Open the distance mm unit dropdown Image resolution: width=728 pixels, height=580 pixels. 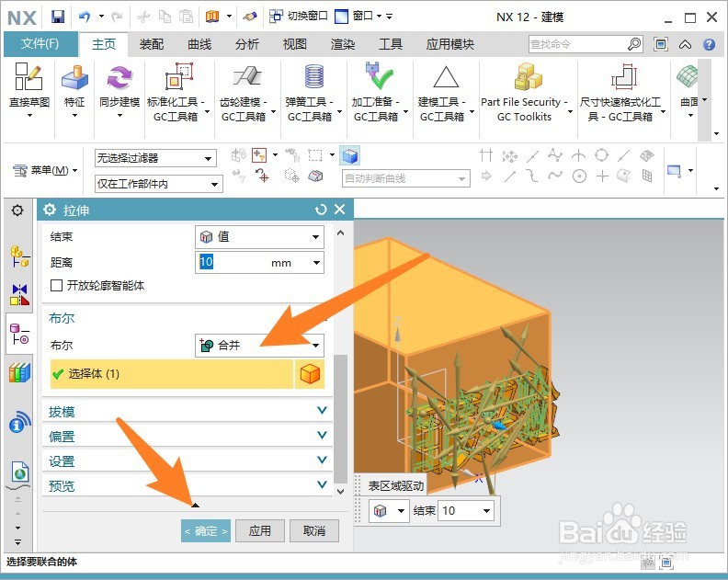(316, 263)
